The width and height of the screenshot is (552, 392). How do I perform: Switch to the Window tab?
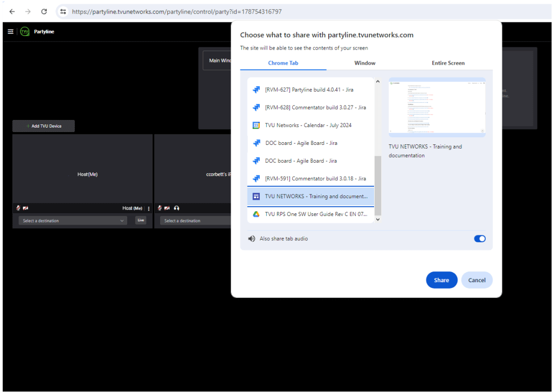click(x=365, y=63)
